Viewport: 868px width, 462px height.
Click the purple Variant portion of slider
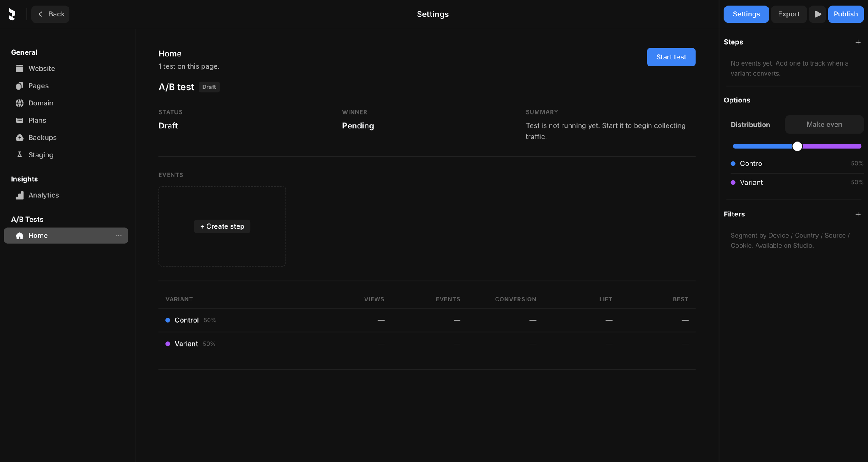(832, 147)
